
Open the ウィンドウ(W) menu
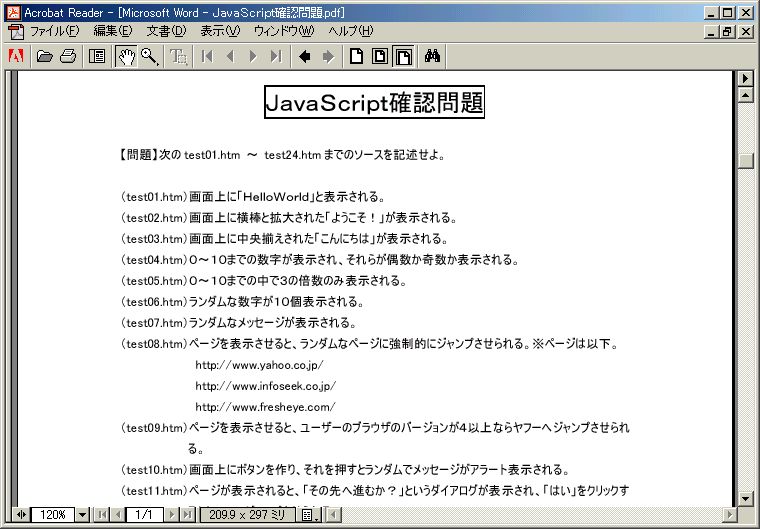(x=284, y=31)
